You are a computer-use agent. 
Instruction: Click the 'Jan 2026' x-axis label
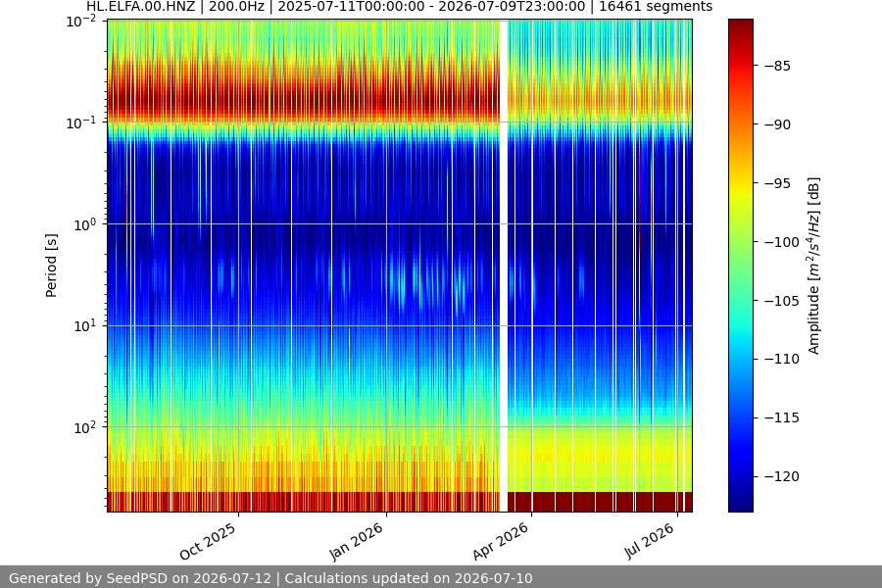[x=356, y=541]
